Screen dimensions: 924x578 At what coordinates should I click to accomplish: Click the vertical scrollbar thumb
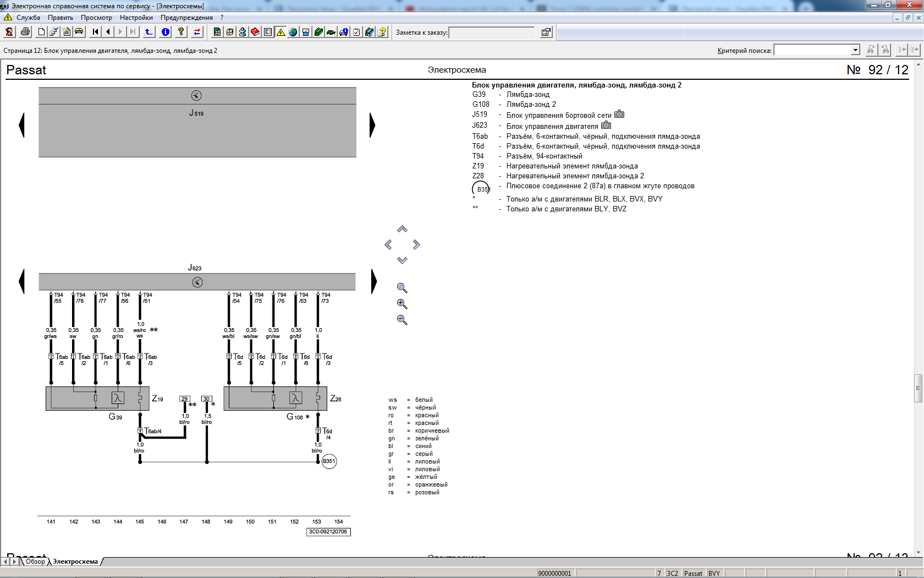(x=918, y=388)
